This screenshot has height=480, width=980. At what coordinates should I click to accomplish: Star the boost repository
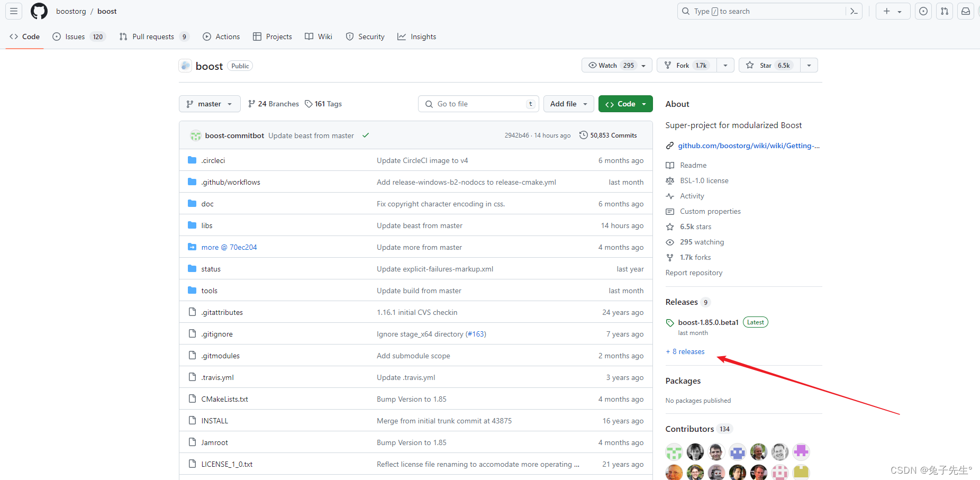click(x=769, y=65)
